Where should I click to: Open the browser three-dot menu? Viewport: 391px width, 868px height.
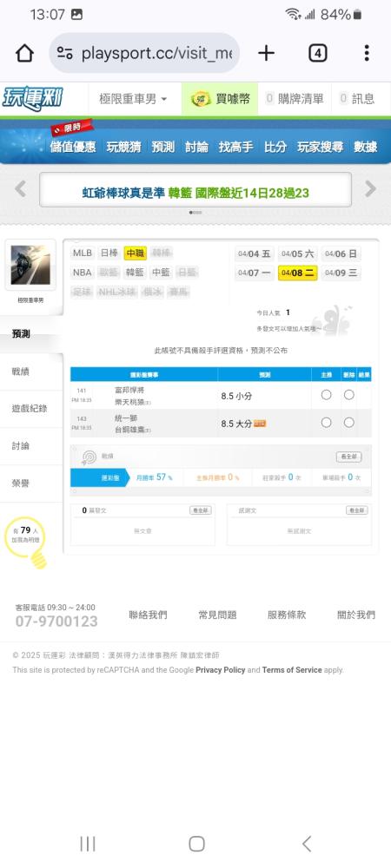(x=367, y=53)
